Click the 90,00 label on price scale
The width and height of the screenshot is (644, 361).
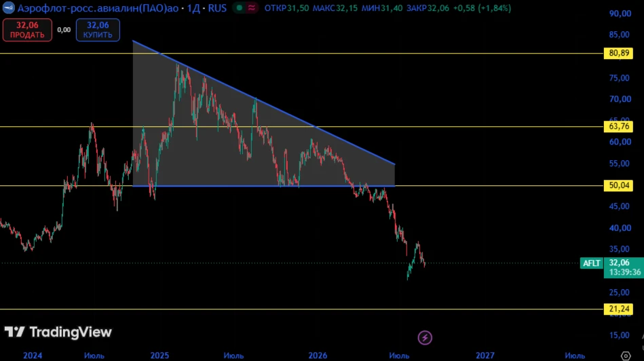620,14
